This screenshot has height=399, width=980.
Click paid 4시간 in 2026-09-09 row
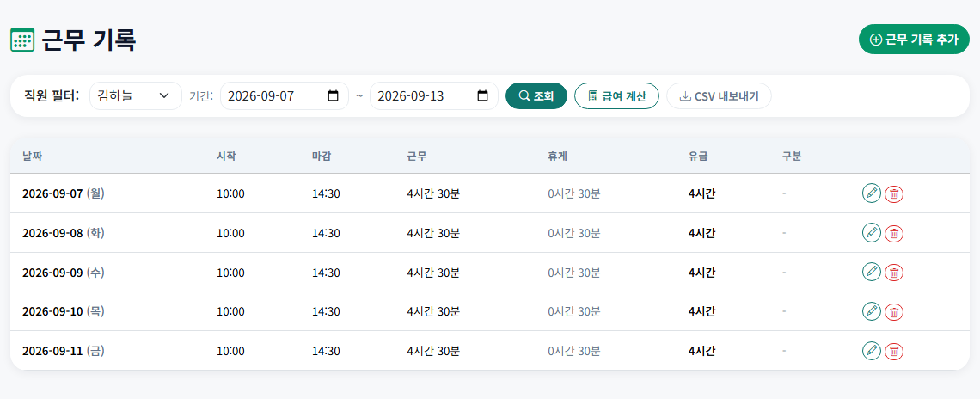(x=701, y=272)
